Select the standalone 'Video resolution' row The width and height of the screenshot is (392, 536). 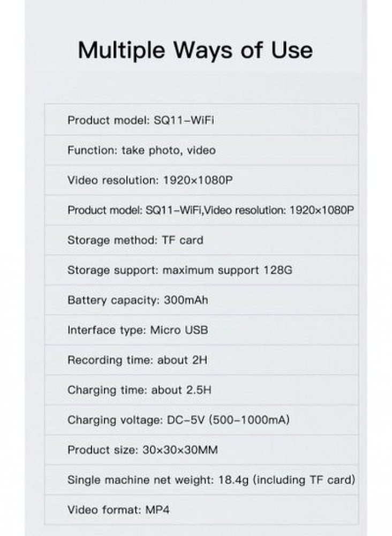pos(150,180)
